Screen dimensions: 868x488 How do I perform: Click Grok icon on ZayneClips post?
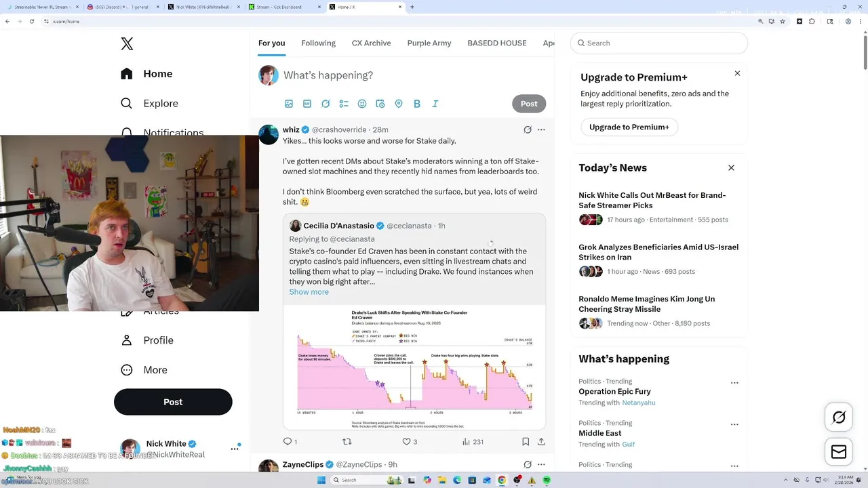click(528, 464)
